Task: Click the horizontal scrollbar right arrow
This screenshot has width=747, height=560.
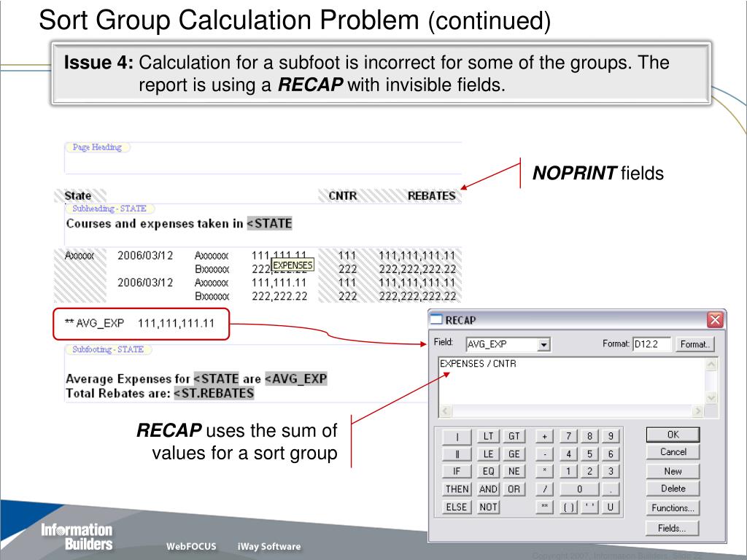Action: [x=698, y=411]
